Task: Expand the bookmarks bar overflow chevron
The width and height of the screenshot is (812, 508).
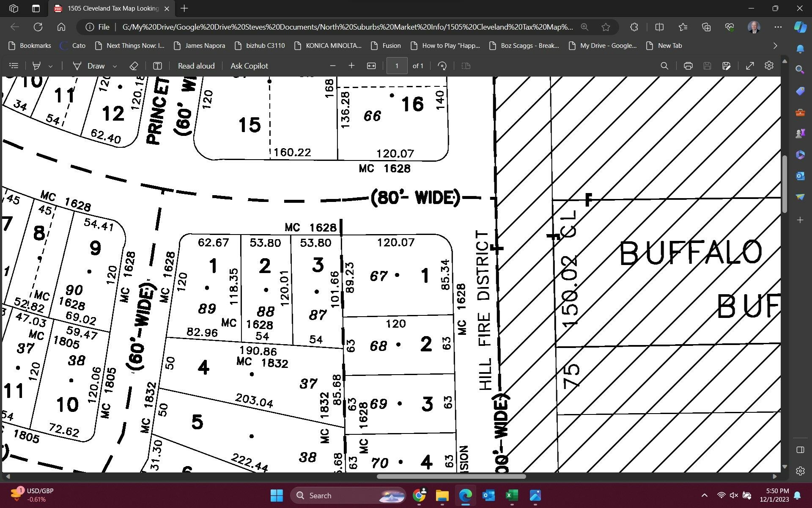Action: point(775,45)
